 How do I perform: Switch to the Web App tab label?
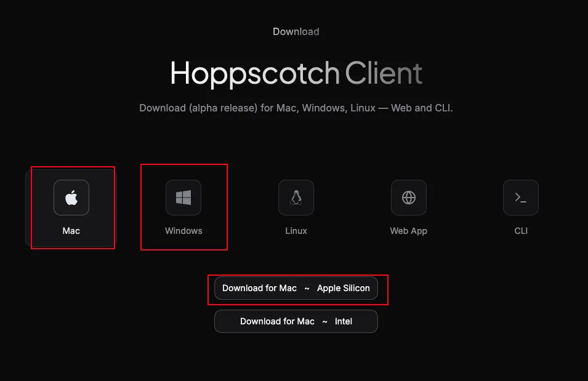(409, 231)
